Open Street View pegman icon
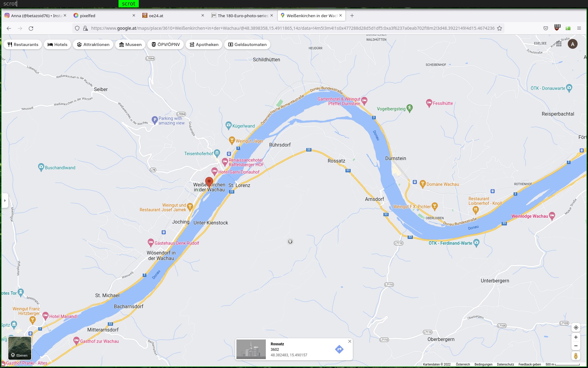 [x=576, y=356]
